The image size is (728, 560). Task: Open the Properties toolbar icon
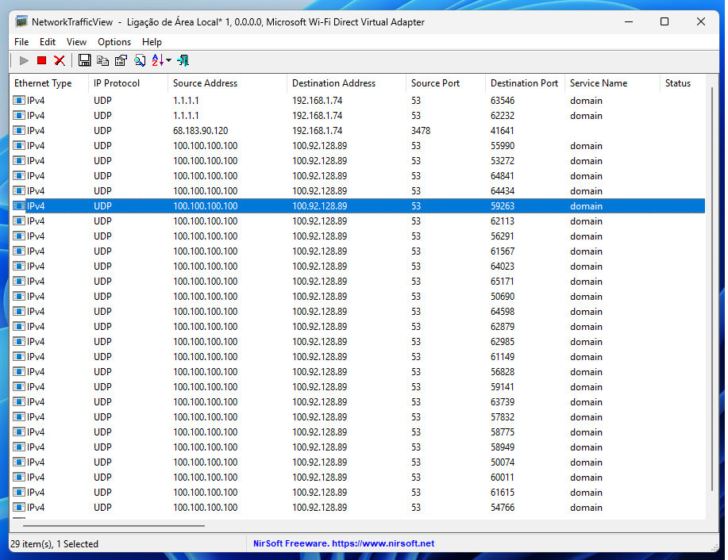(x=121, y=60)
